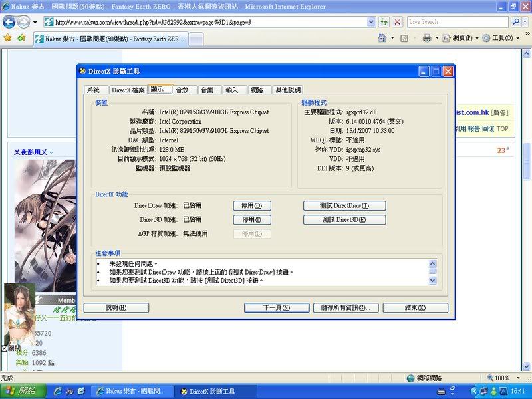Switch to the 輸入 input tab
The image size is (532, 399).
[235, 90]
